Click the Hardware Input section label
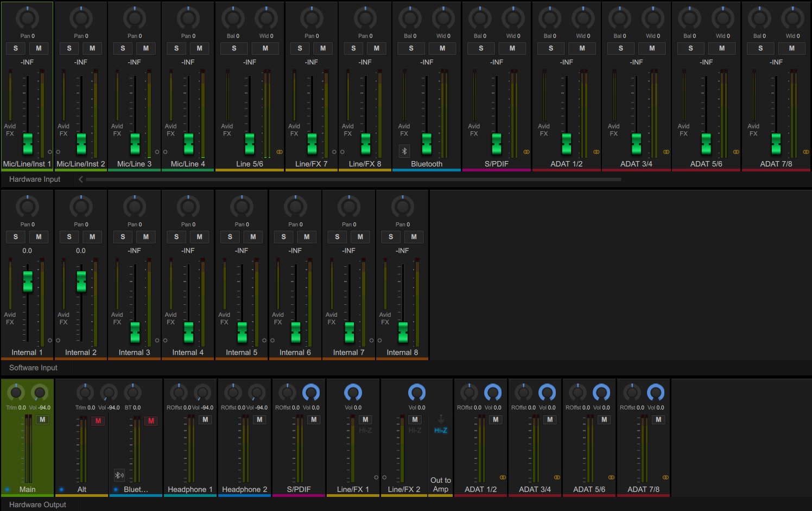Viewport: 812px width, 511px height. tap(34, 179)
